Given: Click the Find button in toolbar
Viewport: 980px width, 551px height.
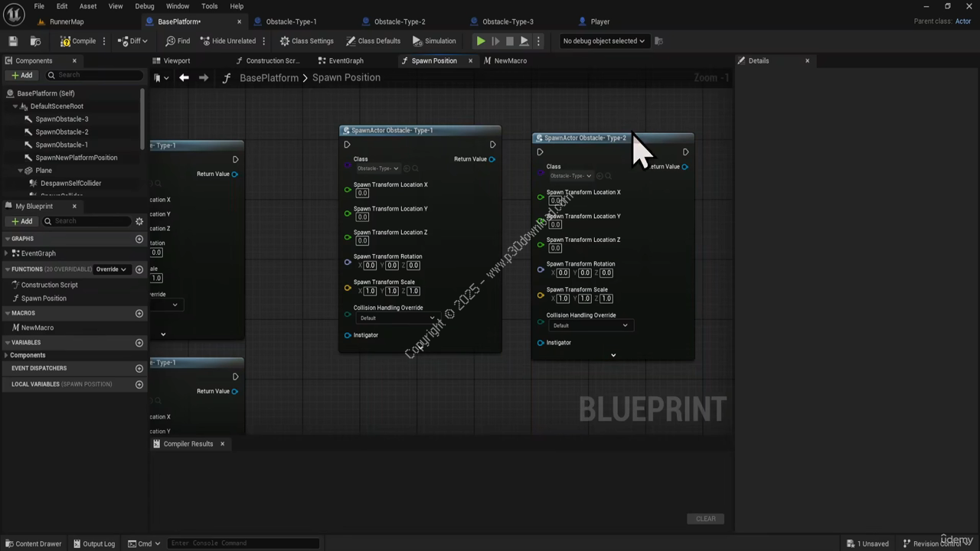Looking at the screenshot, I should point(178,41).
